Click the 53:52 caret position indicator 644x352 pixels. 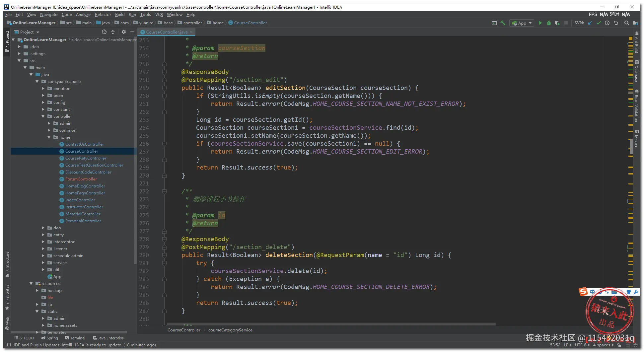coord(555,345)
